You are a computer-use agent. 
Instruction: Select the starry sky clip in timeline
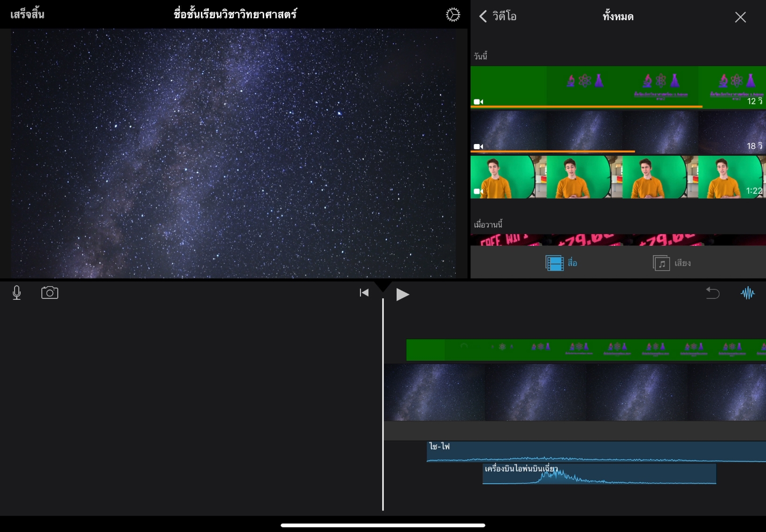coord(574,392)
